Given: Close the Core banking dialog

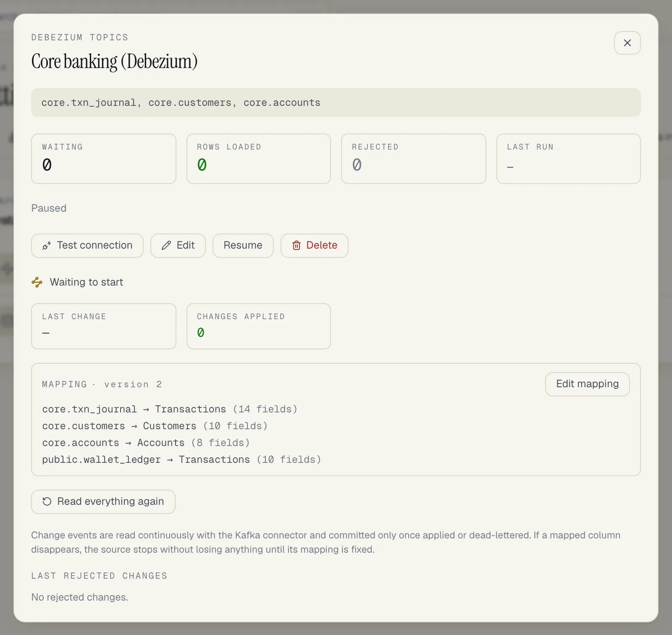Looking at the screenshot, I should [x=627, y=43].
